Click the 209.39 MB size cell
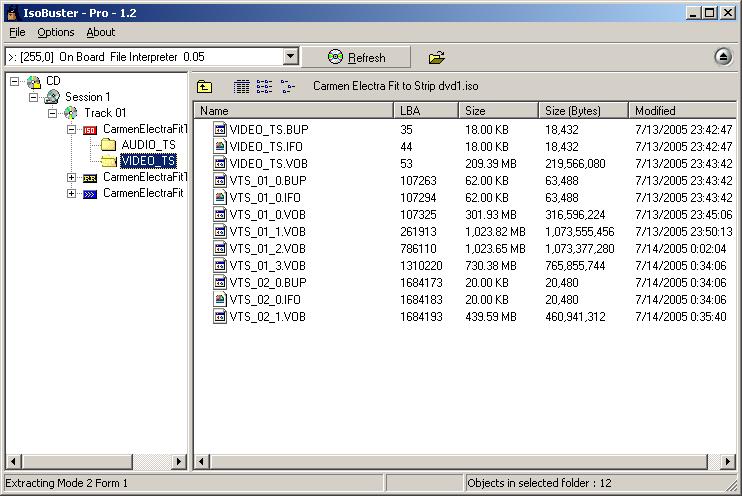The height and width of the screenshot is (496, 742). tap(491, 164)
